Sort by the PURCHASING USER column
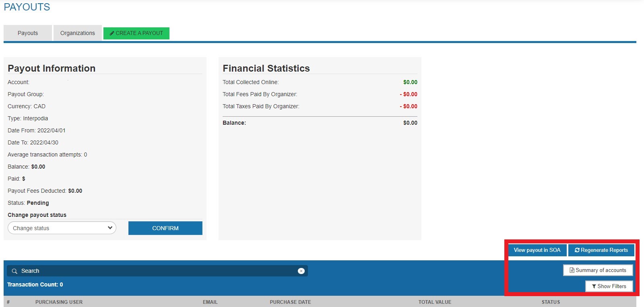Screen dimensions: 644x307 (x=59, y=302)
